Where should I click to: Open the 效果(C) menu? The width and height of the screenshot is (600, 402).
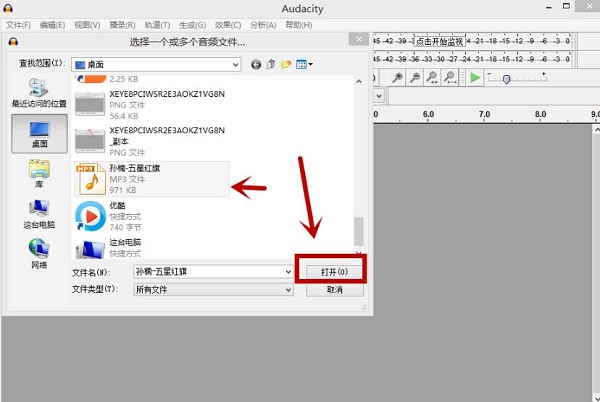coord(226,24)
